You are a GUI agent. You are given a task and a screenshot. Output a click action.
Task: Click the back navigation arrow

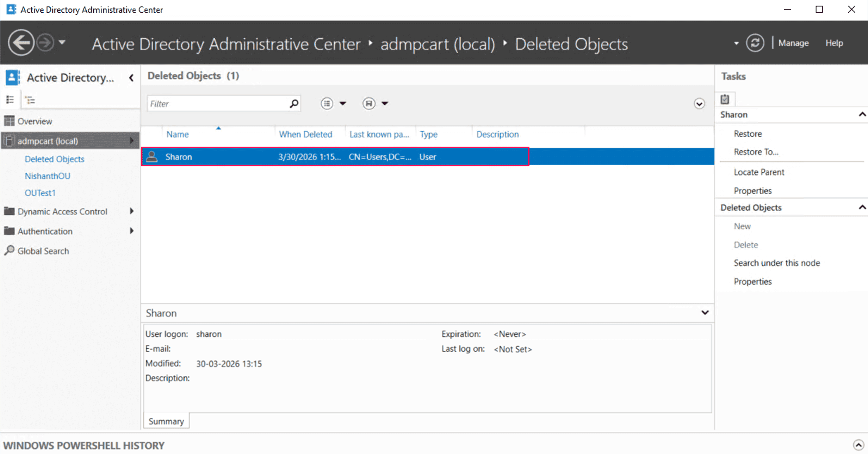21,42
